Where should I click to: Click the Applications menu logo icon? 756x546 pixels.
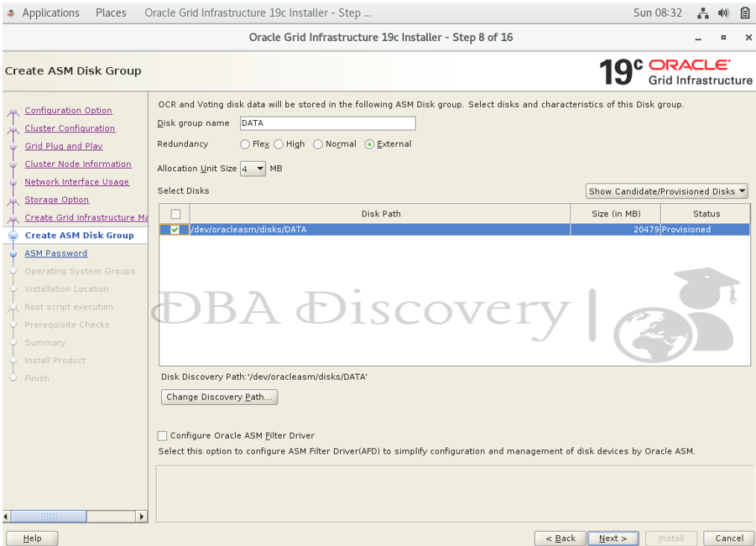click(x=11, y=13)
